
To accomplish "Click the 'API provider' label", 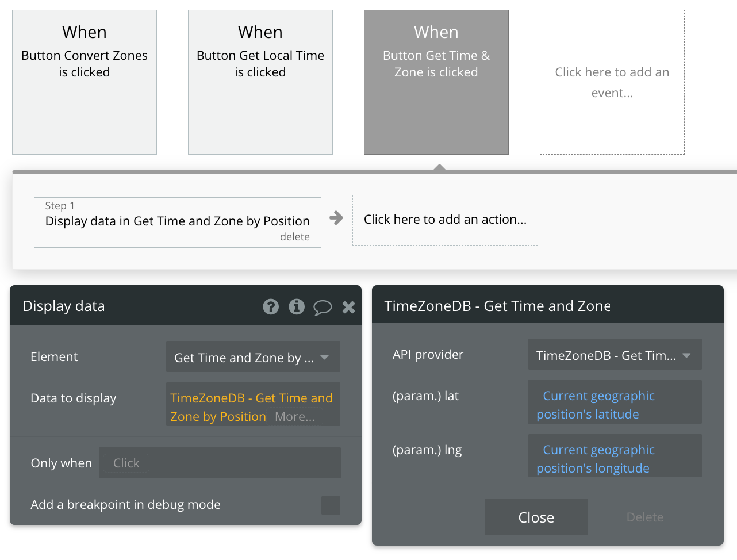I will pos(428,355).
